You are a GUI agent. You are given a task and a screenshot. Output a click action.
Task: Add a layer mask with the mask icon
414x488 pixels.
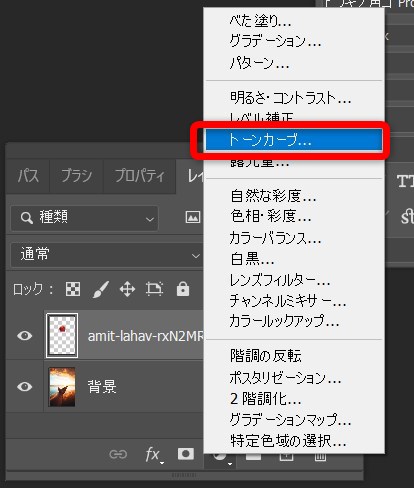[x=186, y=454]
